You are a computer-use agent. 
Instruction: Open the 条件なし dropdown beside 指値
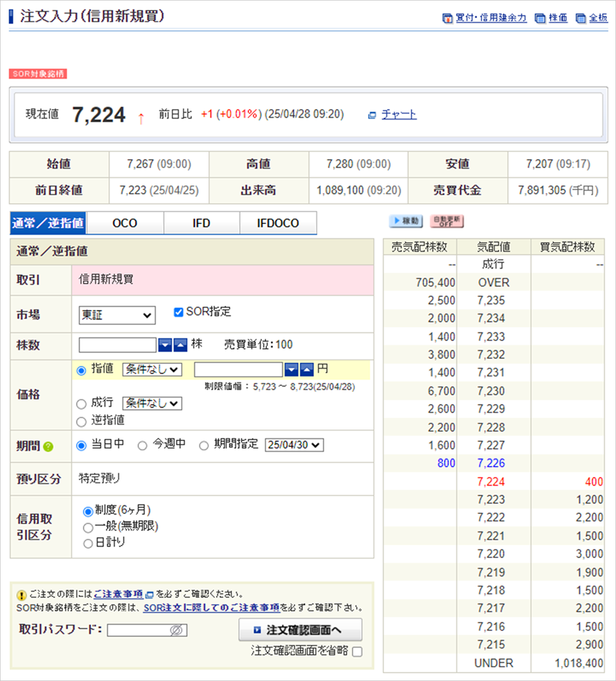152,370
